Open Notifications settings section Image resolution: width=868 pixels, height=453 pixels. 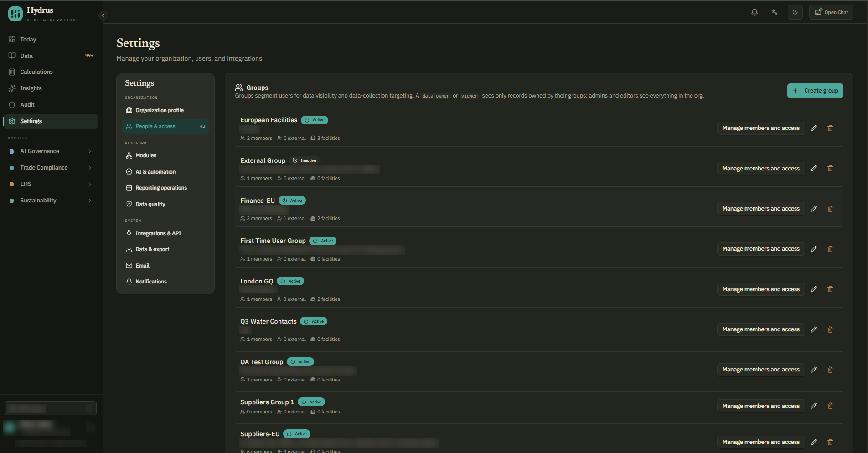point(165,282)
